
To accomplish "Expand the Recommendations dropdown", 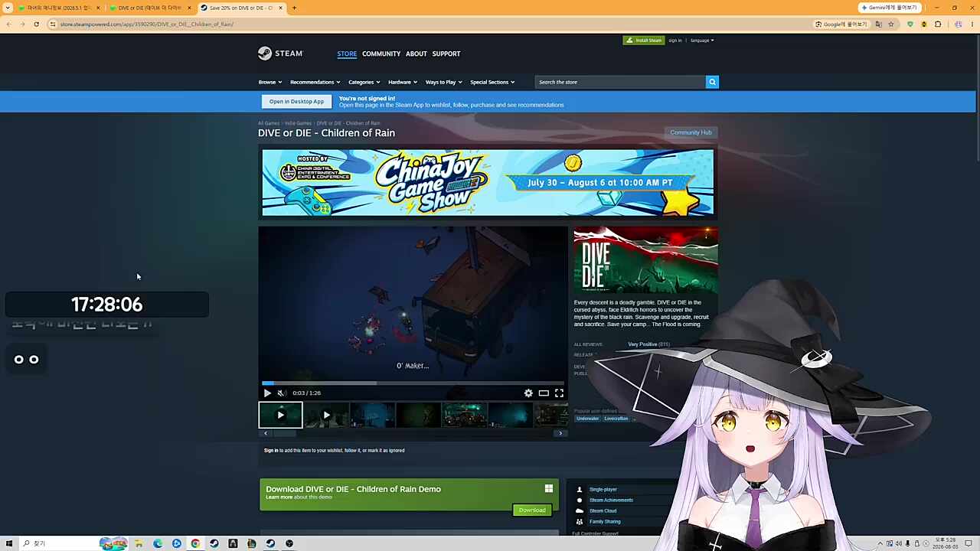I will tap(315, 82).
